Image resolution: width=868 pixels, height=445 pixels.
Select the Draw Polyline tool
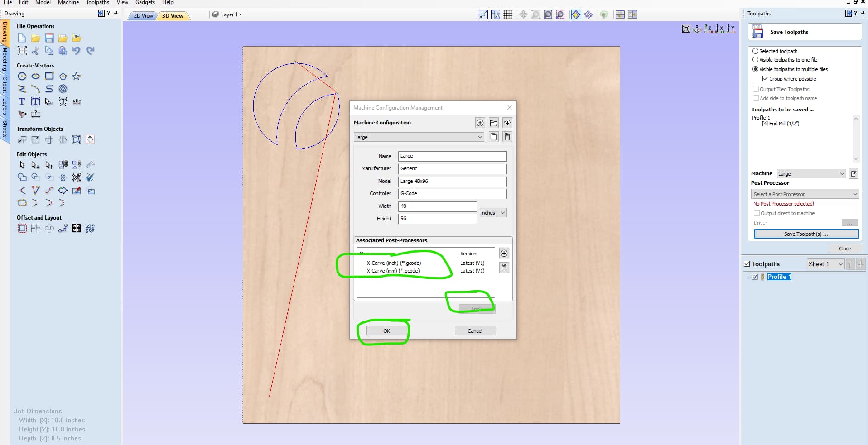[22, 89]
